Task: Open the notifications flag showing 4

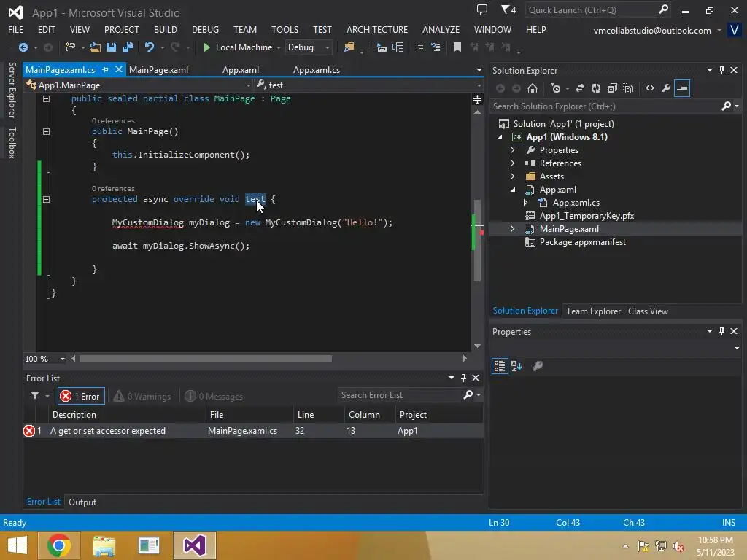Action: point(508,9)
